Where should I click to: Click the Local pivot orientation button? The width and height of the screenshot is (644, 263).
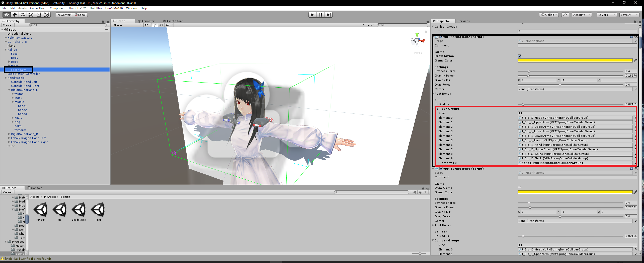tap(80, 15)
